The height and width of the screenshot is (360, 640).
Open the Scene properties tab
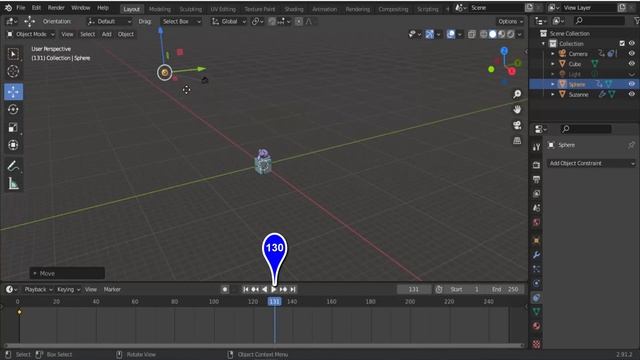click(536, 208)
